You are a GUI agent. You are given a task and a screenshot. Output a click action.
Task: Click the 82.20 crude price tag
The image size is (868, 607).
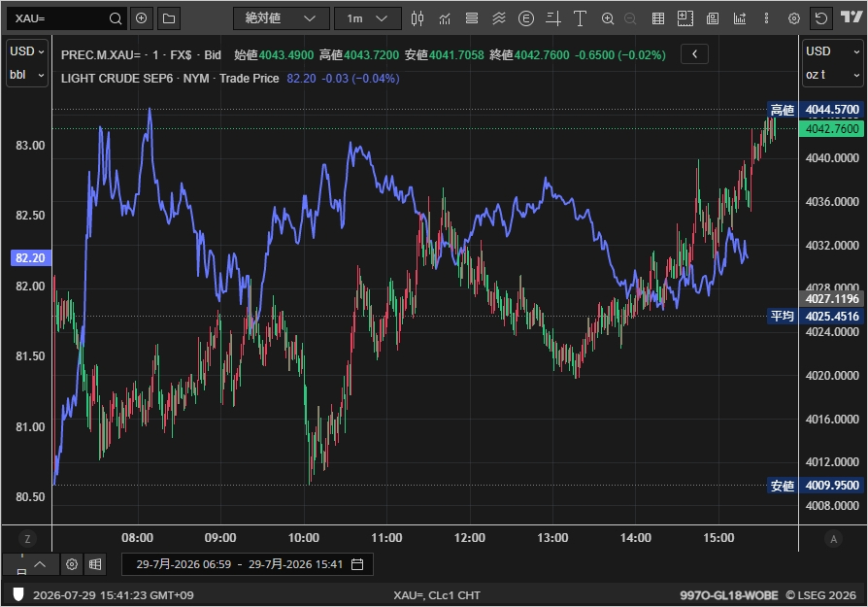pyautogui.click(x=30, y=257)
